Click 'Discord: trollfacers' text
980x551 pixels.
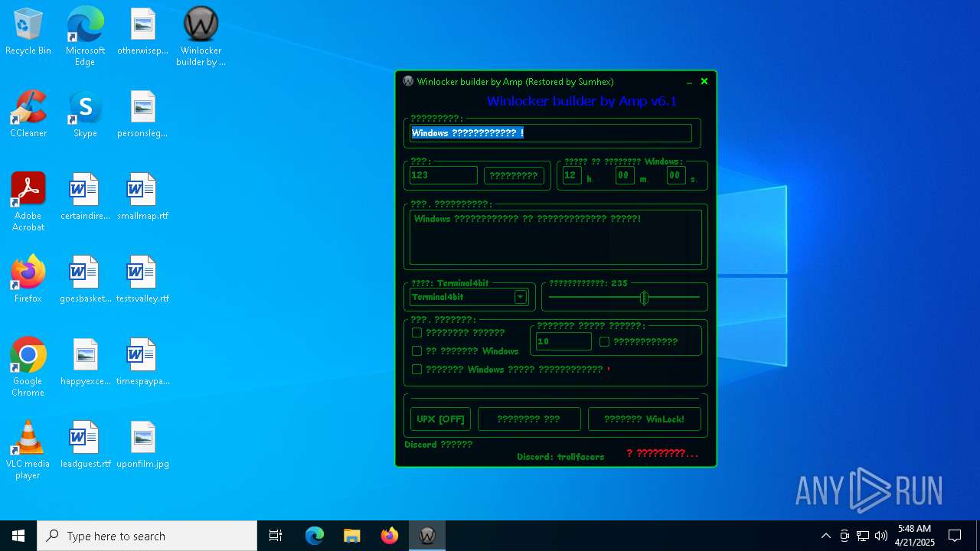(x=560, y=457)
